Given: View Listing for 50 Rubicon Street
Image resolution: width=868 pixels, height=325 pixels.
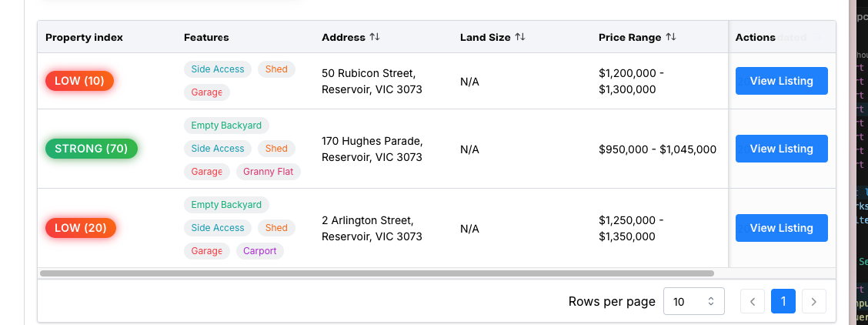Looking at the screenshot, I should pos(781,81).
